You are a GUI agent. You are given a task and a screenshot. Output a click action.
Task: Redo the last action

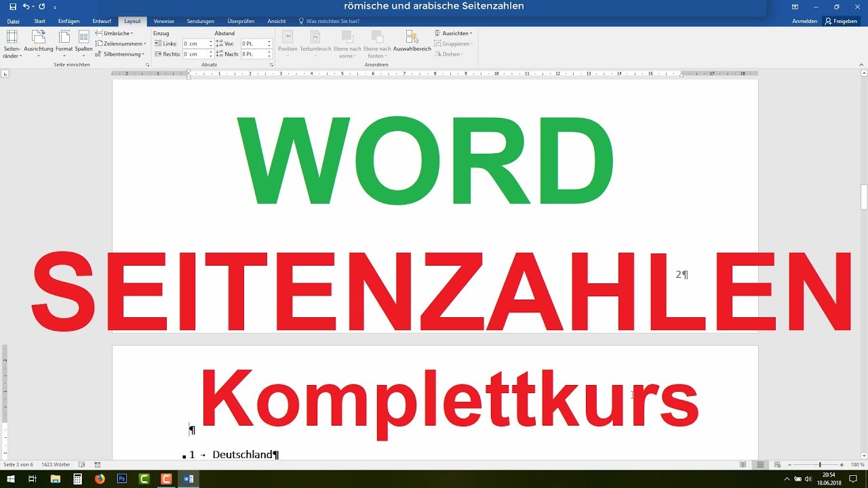coord(42,7)
